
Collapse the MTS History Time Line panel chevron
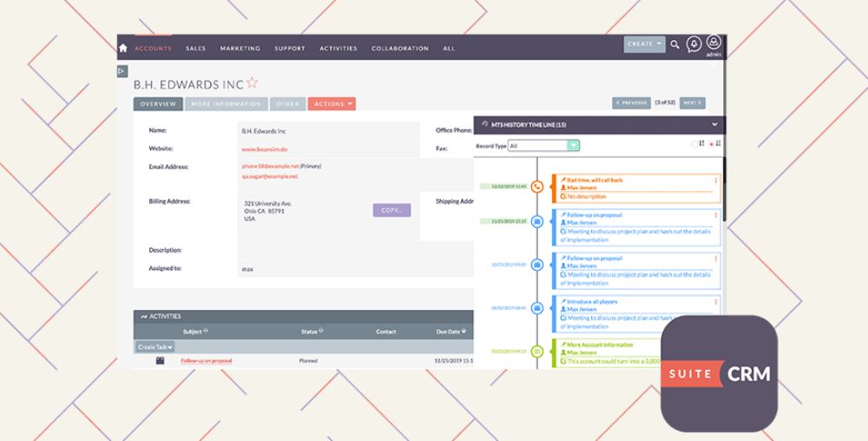tap(714, 124)
